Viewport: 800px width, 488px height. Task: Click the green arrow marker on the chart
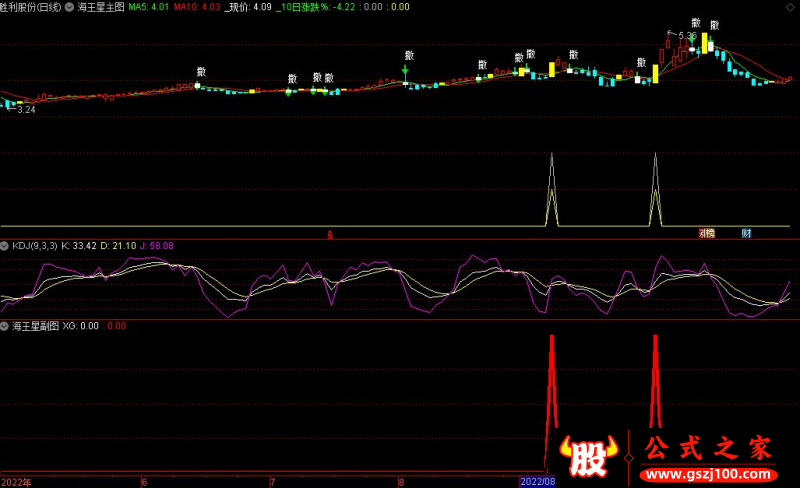coord(405,71)
